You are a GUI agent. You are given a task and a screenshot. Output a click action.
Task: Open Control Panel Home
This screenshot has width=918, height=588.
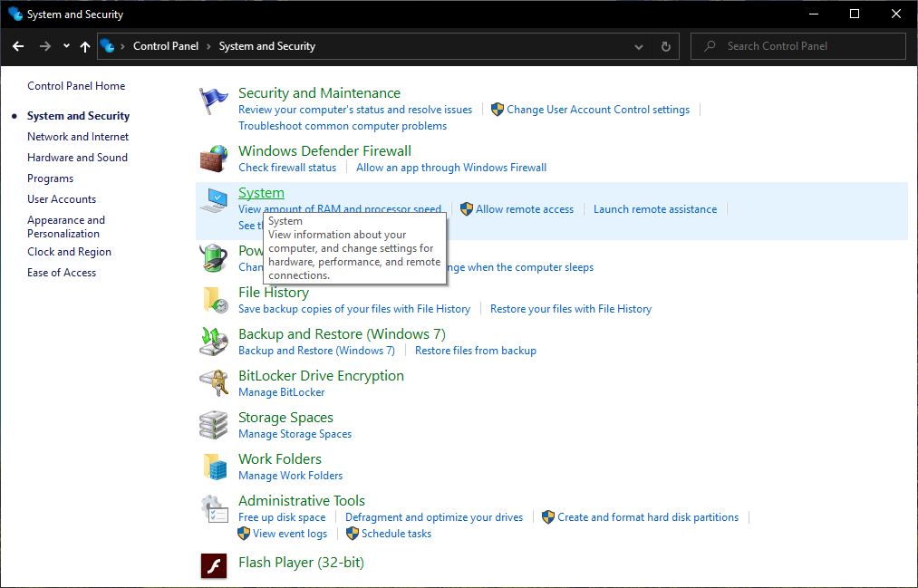76,86
